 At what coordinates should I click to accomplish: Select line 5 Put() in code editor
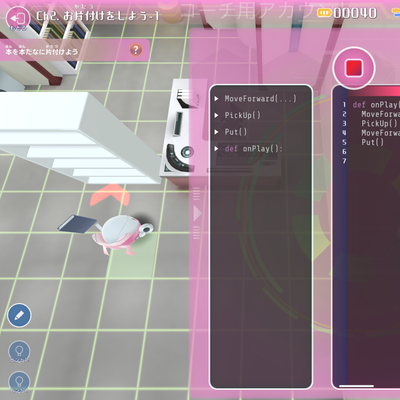coord(373,142)
